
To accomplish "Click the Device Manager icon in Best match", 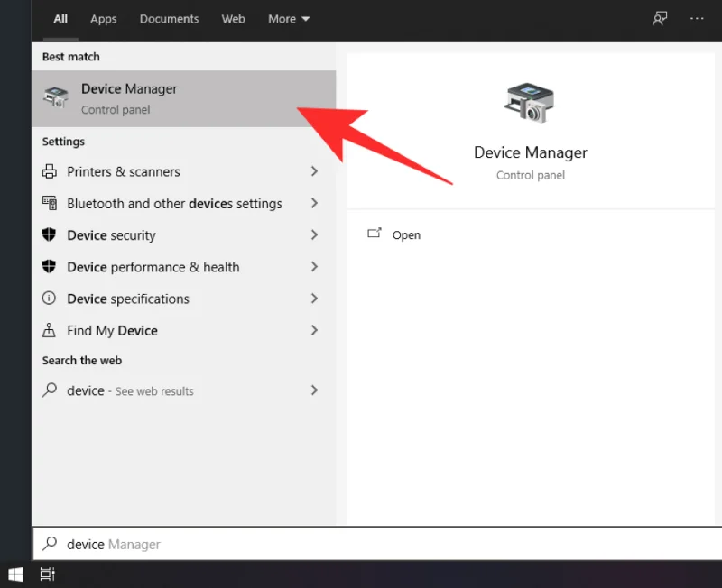I will (x=56, y=98).
